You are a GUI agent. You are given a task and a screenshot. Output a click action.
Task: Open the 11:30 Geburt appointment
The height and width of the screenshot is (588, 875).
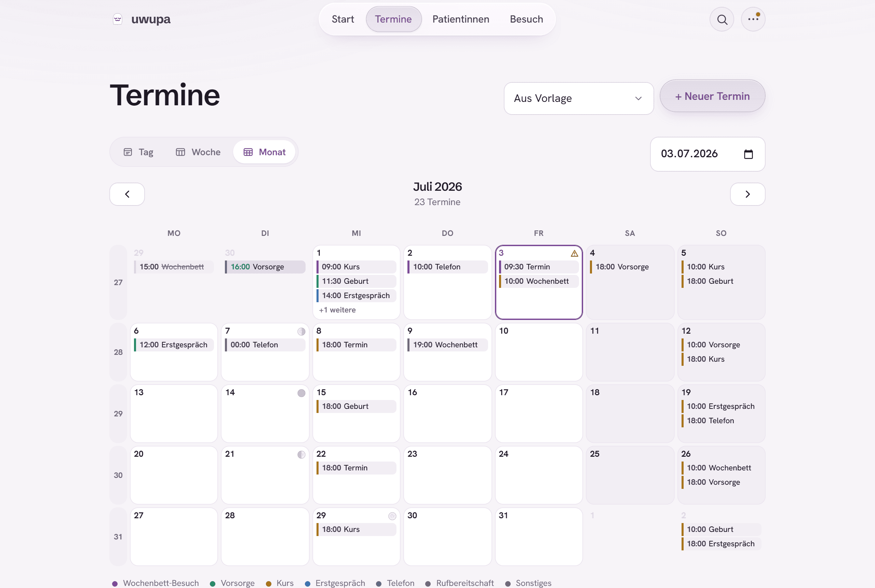[356, 281]
